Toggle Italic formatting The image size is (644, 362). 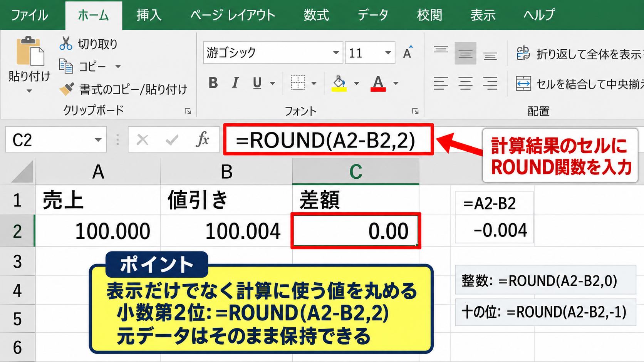(235, 83)
